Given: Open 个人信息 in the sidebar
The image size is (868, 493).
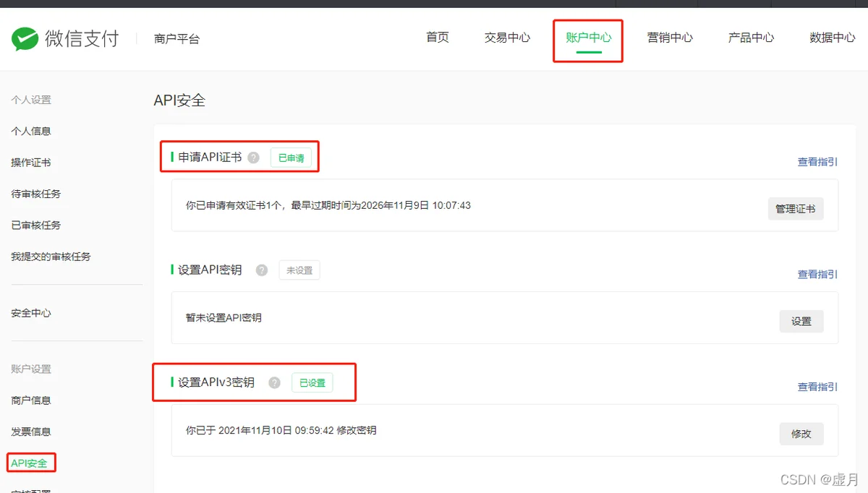Looking at the screenshot, I should click(31, 131).
